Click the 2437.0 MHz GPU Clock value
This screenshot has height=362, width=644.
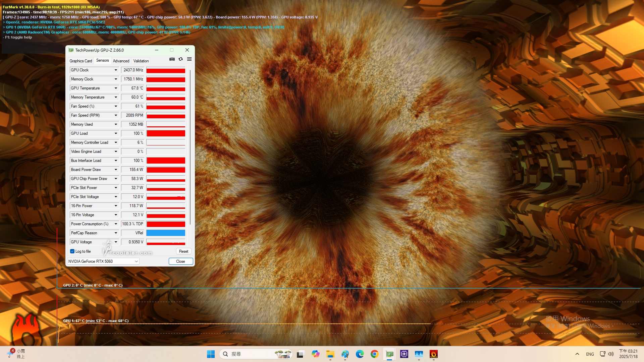tap(133, 70)
